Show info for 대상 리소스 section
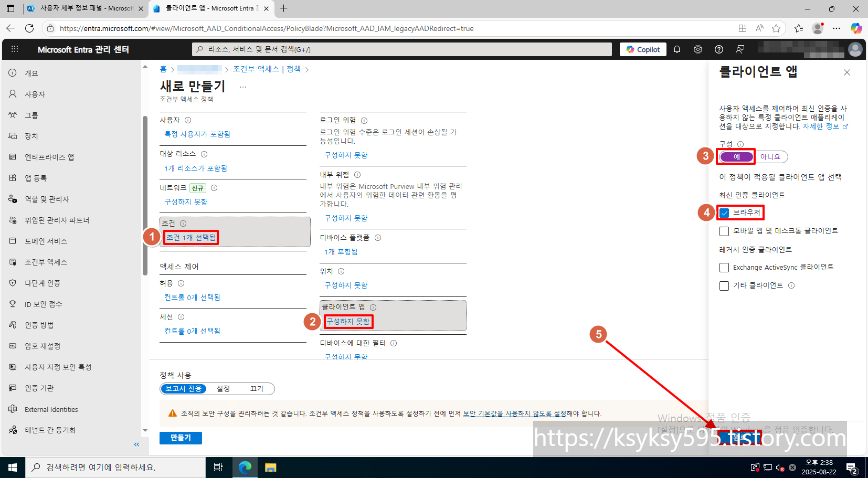The image size is (868, 478). tap(204, 154)
